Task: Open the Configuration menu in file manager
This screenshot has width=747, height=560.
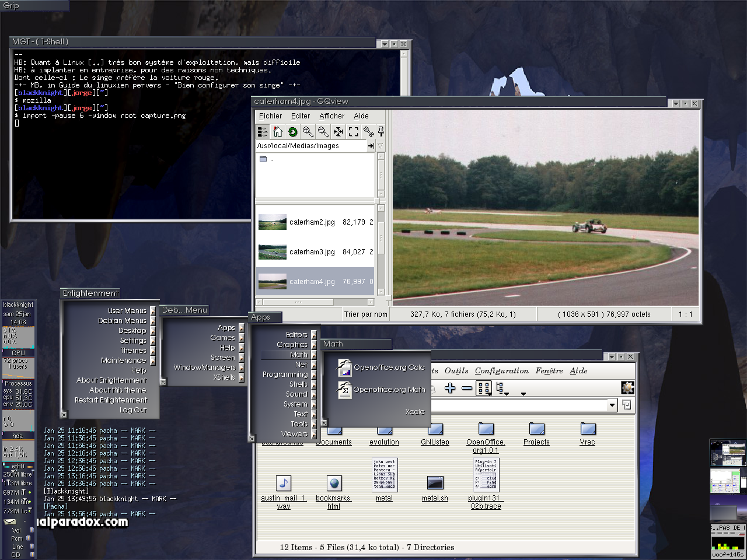Action: [x=502, y=371]
